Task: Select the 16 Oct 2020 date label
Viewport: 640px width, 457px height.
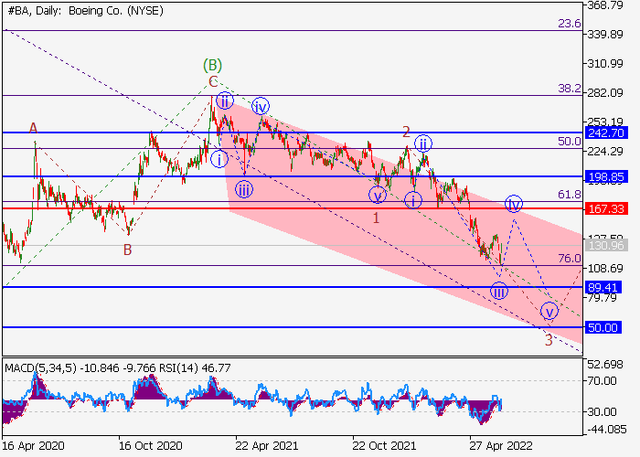Action: tap(151, 446)
